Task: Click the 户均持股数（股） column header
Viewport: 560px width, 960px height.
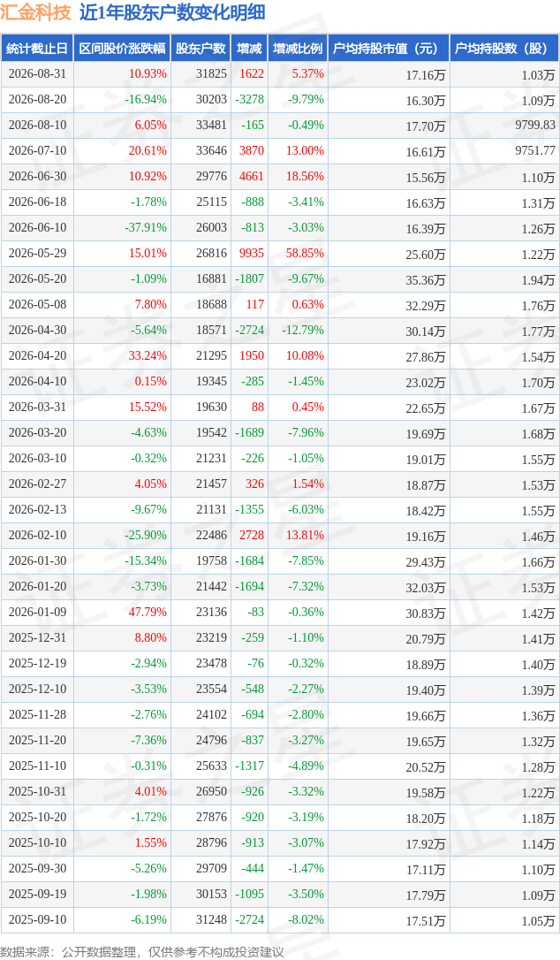Action: click(504, 49)
